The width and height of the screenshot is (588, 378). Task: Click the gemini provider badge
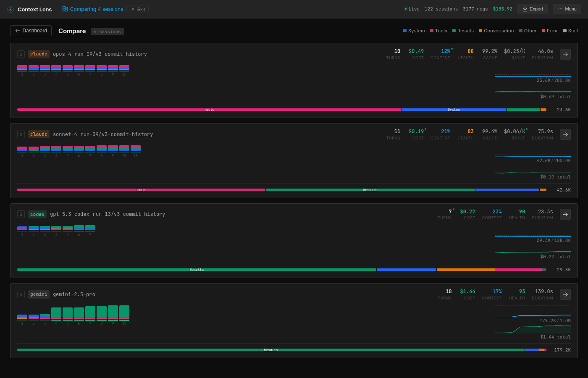(x=39, y=294)
